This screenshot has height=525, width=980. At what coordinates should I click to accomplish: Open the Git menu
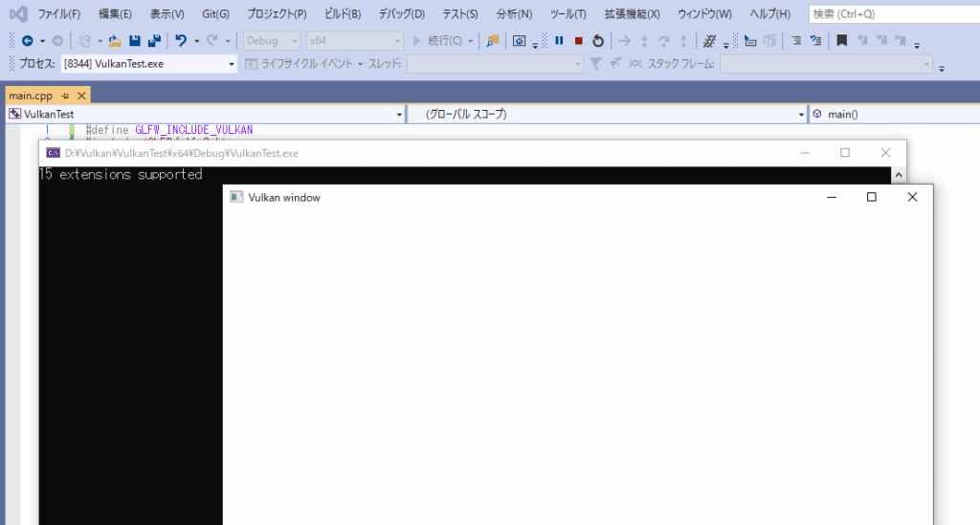coord(215,13)
